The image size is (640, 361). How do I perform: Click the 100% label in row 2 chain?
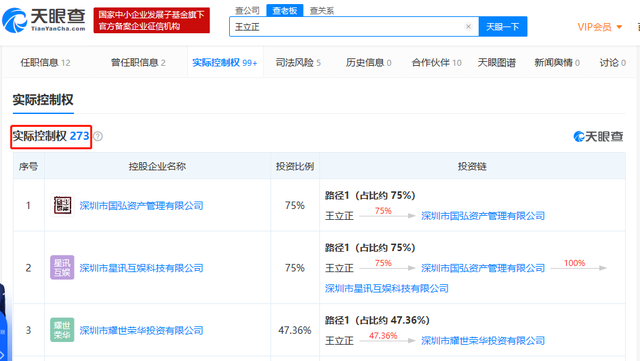click(x=574, y=263)
